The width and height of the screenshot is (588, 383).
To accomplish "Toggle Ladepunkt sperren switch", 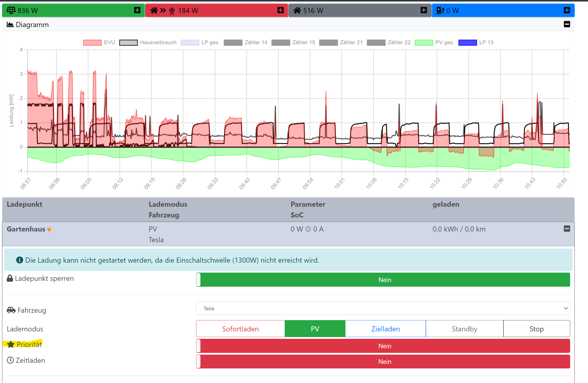I will pyautogui.click(x=383, y=280).
